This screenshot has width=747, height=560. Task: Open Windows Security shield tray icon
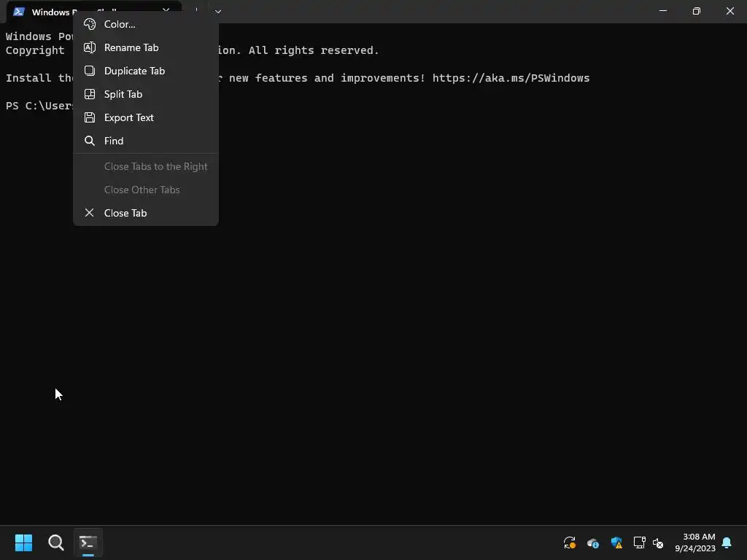click(x=616, y=542)
